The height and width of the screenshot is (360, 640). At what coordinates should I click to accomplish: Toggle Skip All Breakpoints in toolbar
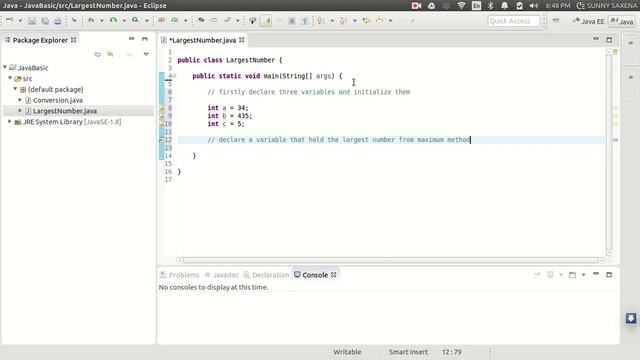click(74, 20)
